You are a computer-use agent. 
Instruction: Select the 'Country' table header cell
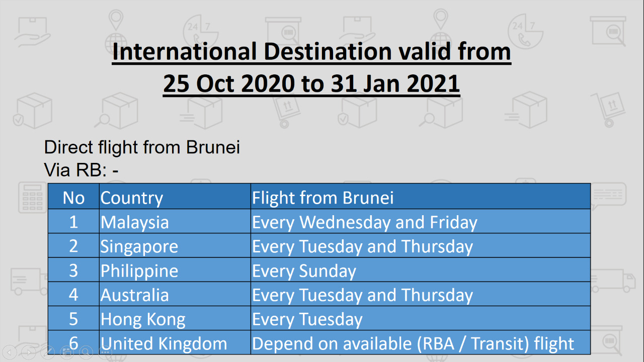(175, 197)
